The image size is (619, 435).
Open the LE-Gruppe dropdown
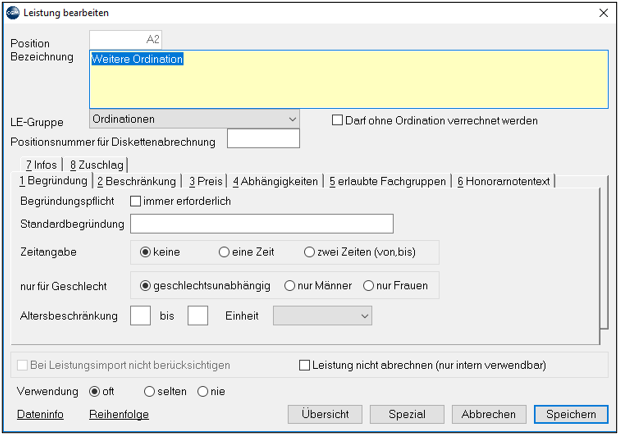[194, 119]
